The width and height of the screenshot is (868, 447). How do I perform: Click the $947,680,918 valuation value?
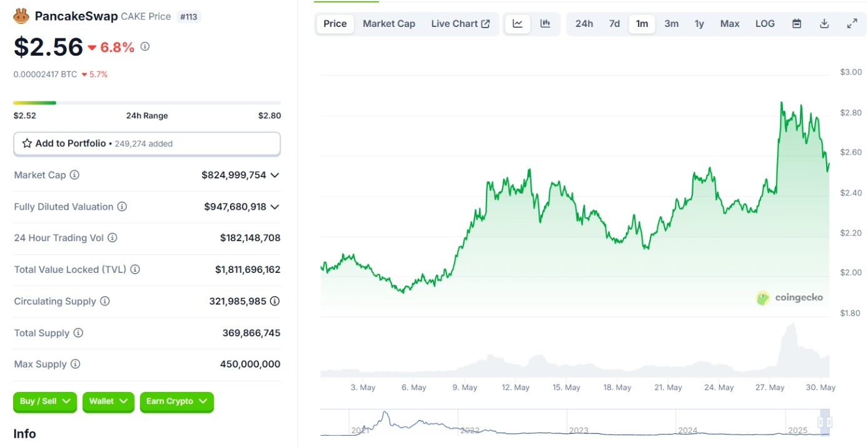pos(235,207)
